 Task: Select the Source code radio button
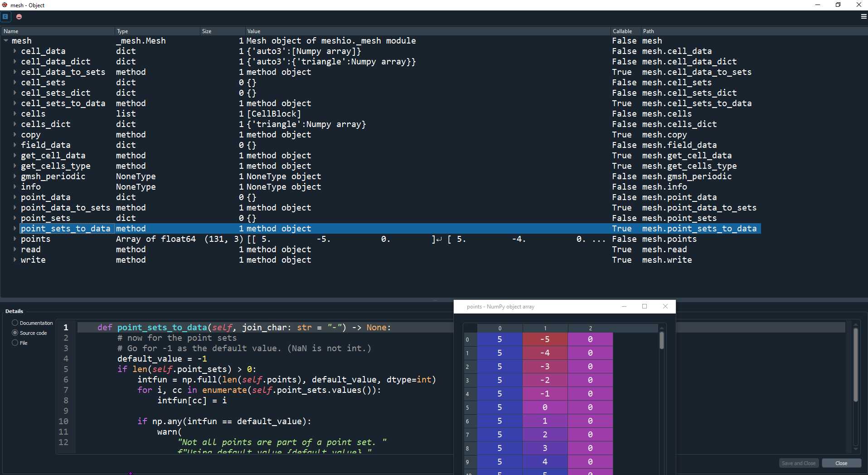click(x=15, y=333)
